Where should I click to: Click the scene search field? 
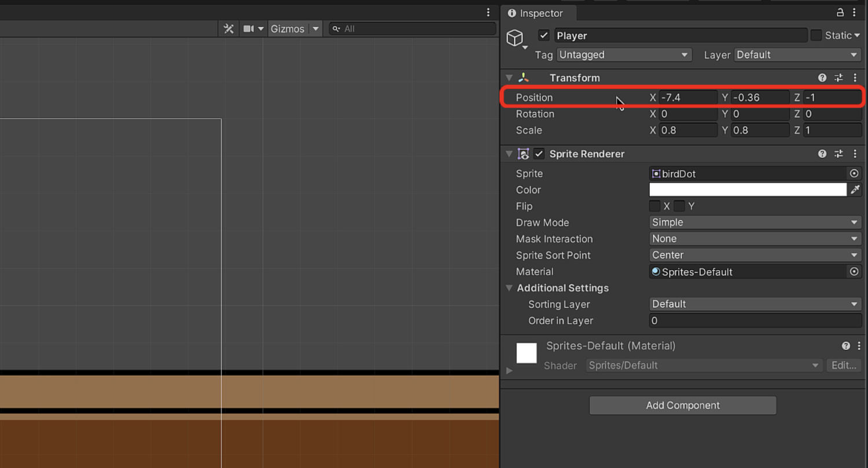click(x=413, y=29)
